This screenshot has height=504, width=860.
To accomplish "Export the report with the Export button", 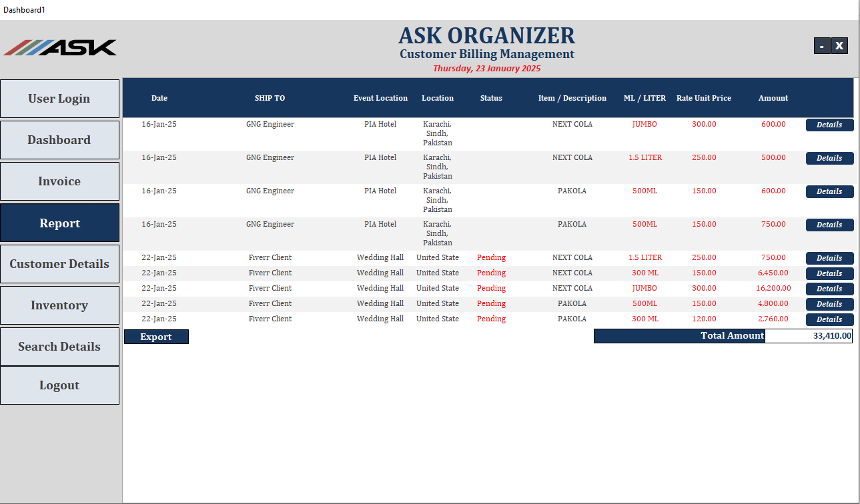I will click(156, 337).
